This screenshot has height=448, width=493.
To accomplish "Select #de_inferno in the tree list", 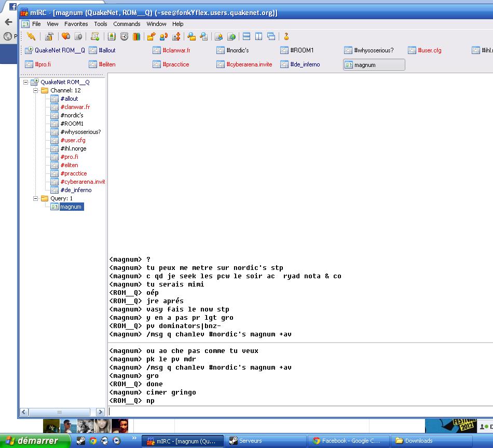I will (x=76, y=190).
